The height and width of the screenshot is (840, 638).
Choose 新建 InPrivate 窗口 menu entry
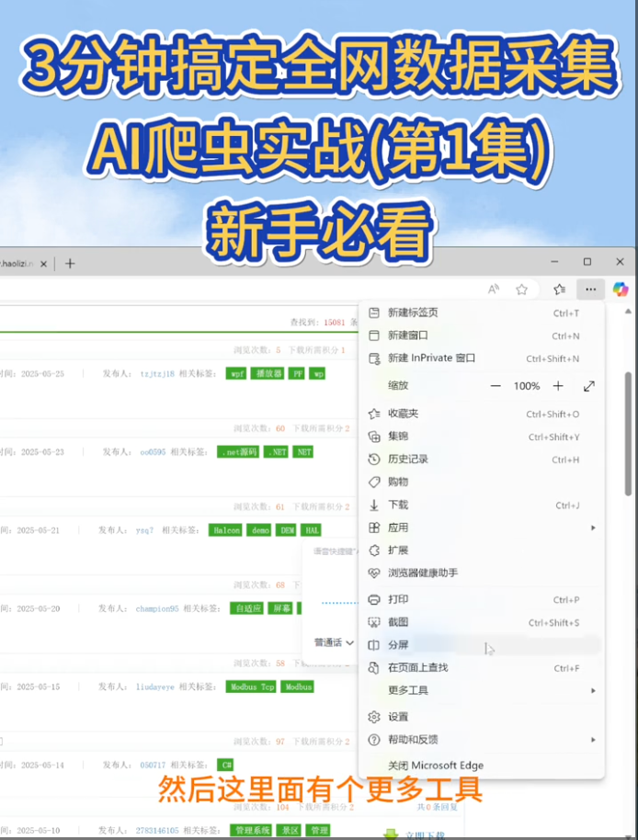coord(481,358)
